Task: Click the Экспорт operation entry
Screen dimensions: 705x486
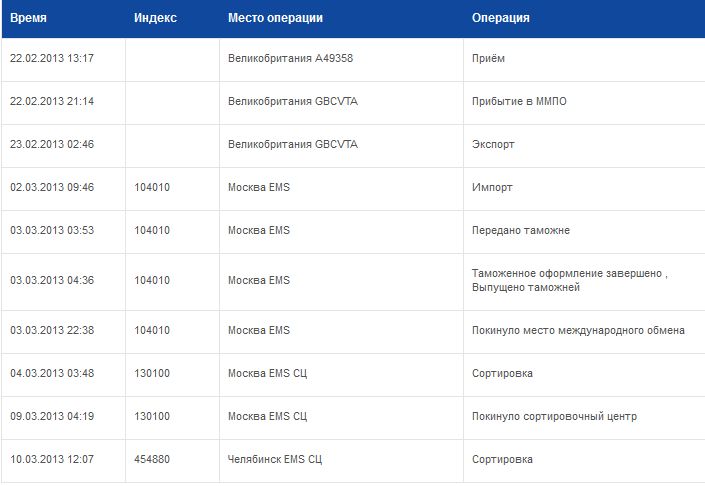Action: [x=493, y=145]
